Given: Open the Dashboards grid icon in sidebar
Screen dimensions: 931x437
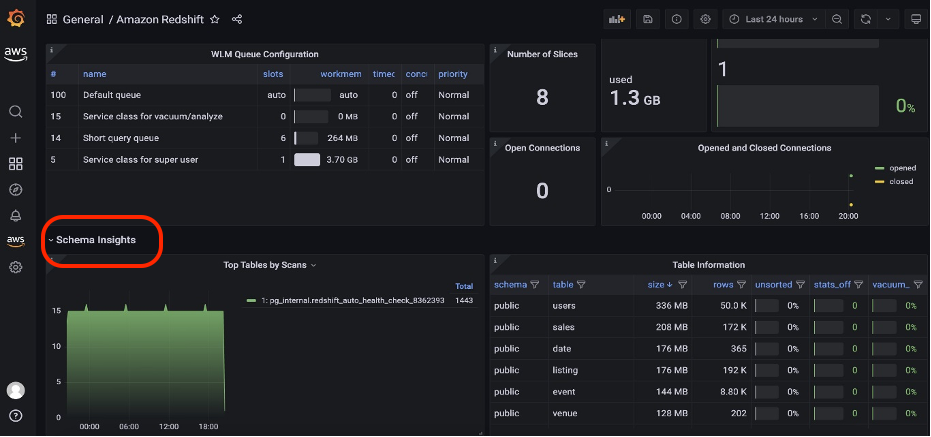Looking at the screenshot, I should [15, 163].
